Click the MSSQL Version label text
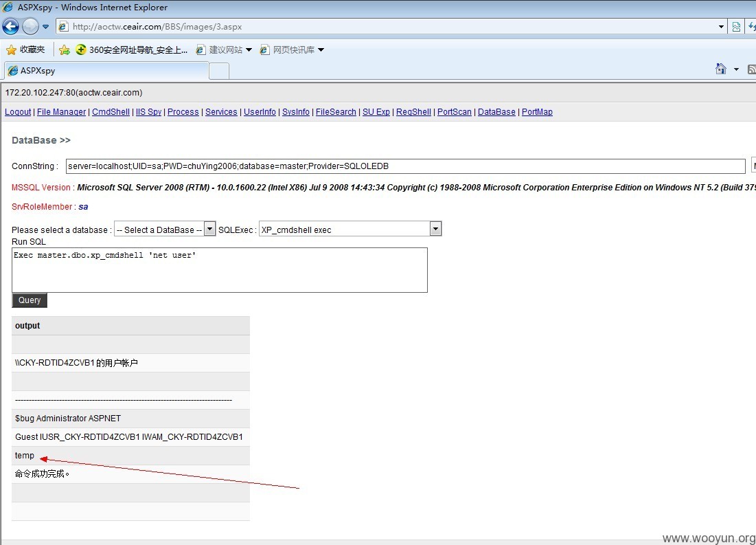 (x=41, y=188)
